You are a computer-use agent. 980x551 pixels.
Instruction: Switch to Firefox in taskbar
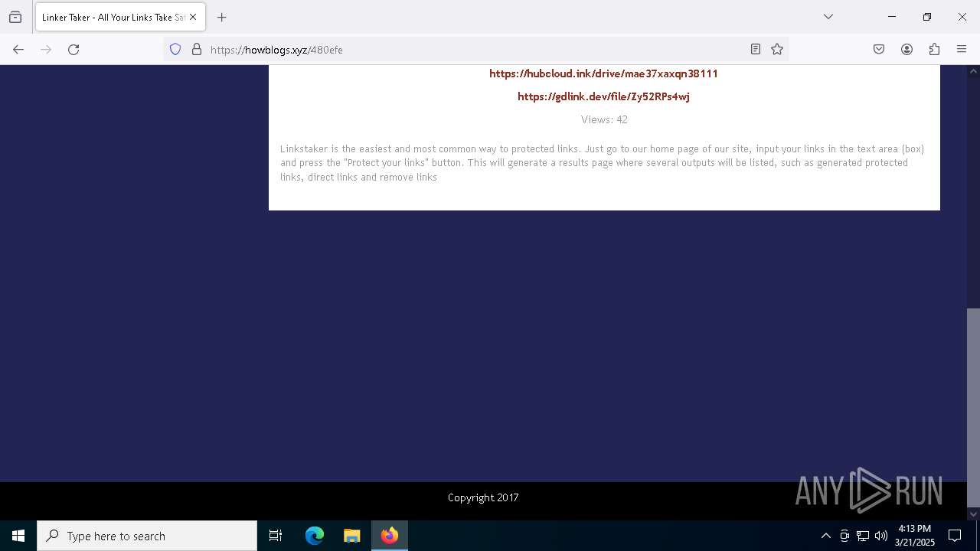click(389, 536)
